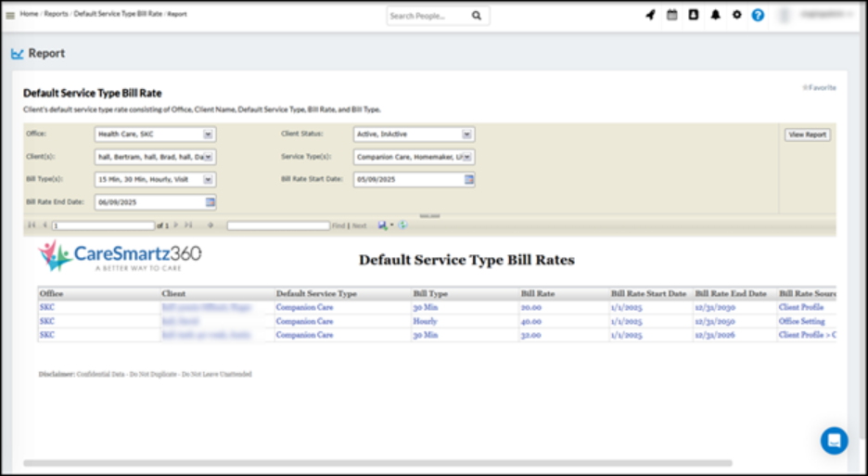The width and height of the screenshot is (868, 476).
Task: Open the contacts book icon
Action: [694, 16]
